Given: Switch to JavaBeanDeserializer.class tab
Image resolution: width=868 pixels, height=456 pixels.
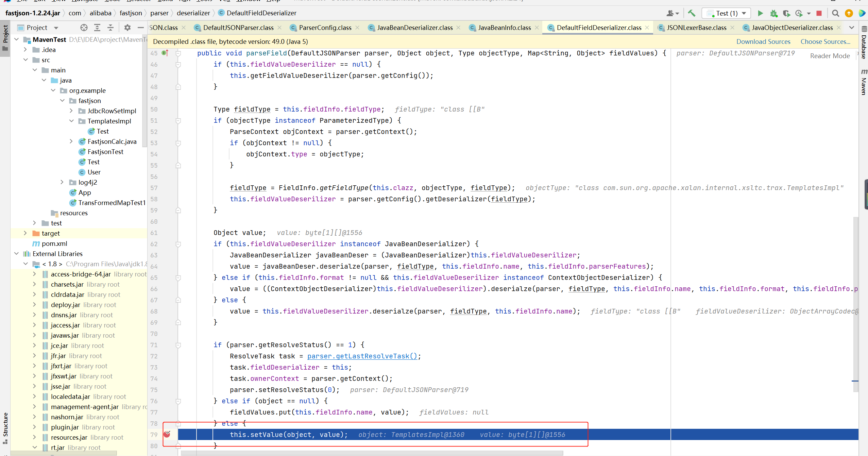Looking at the screenshot, I should click(414, 28).
